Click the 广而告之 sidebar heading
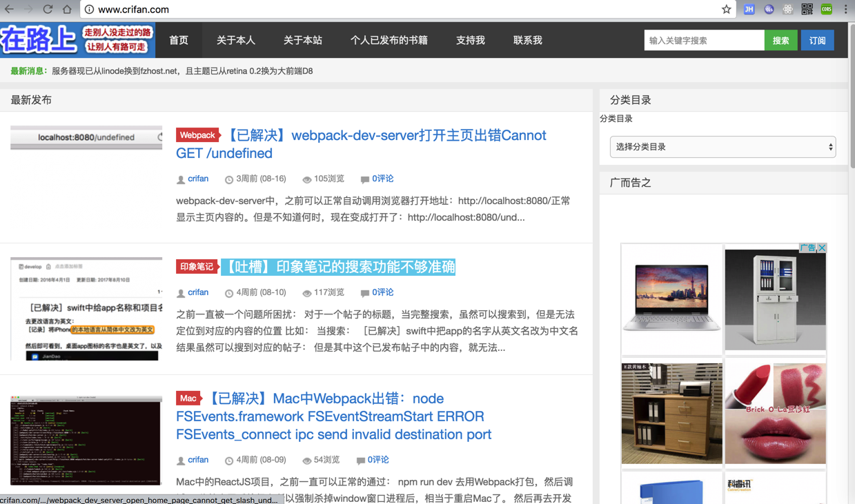Viewport: 855px width, 504px height. 631,183
